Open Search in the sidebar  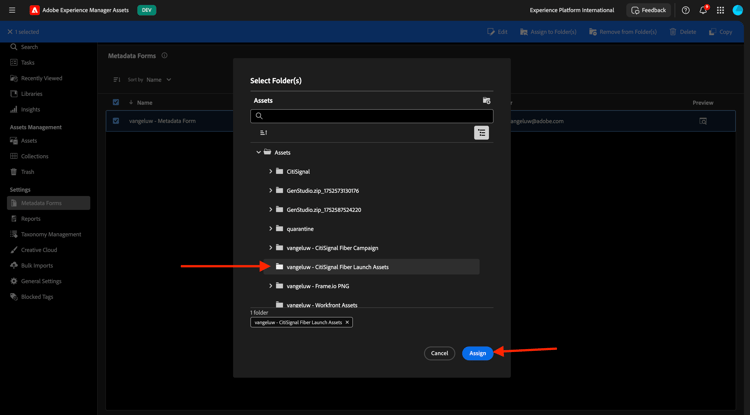(24, 47)
